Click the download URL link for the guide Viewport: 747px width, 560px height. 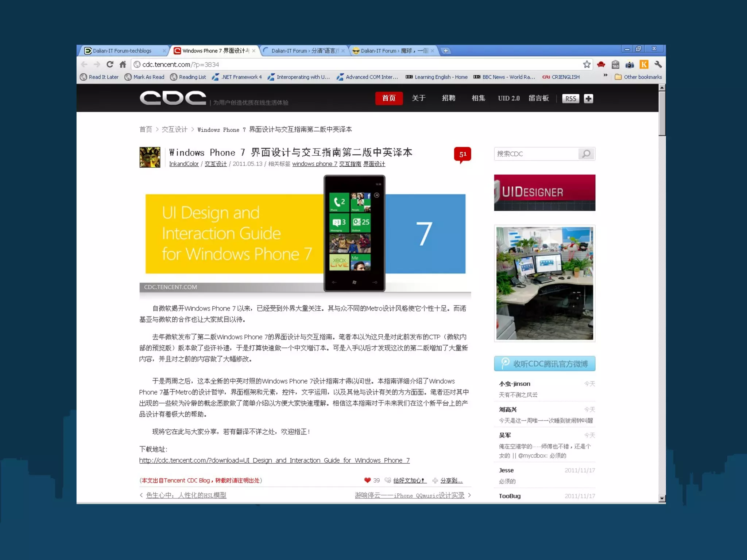274,460
